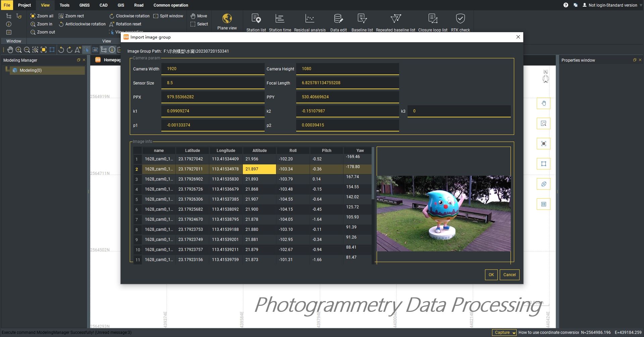The height and width of the screenshot is (337, 644).
Task: Sort by the Latitude column header
Action: 192,150
